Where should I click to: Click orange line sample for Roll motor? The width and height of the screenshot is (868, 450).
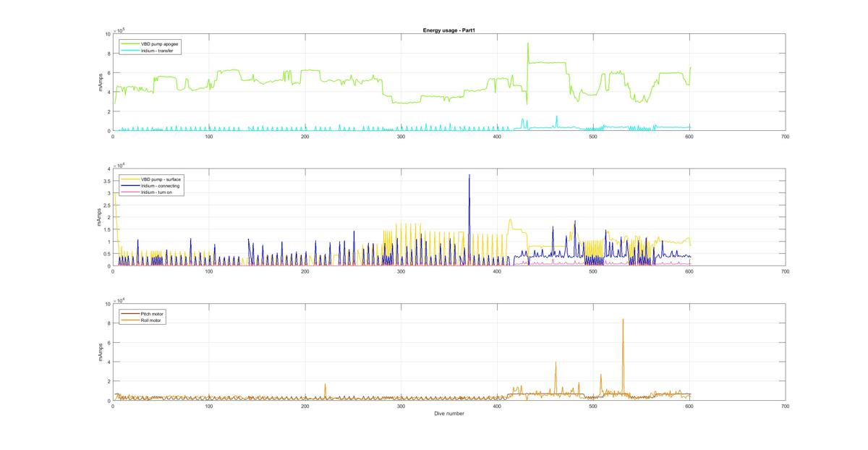(129, 320)
